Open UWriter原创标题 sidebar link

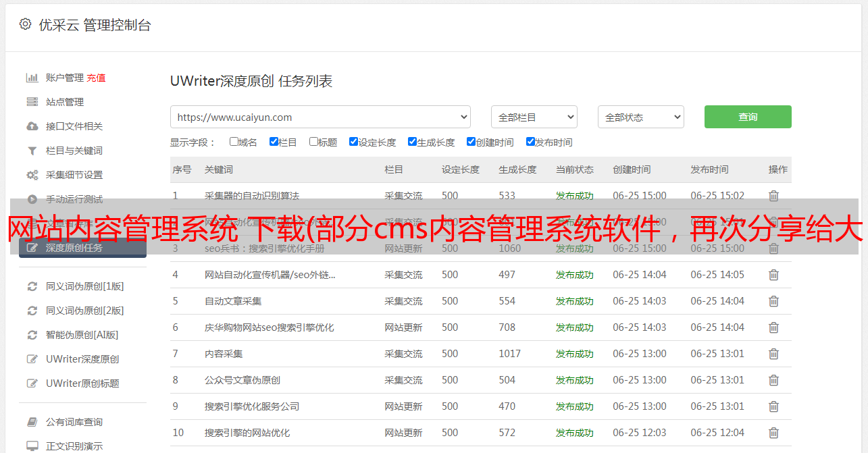[82, 383]
